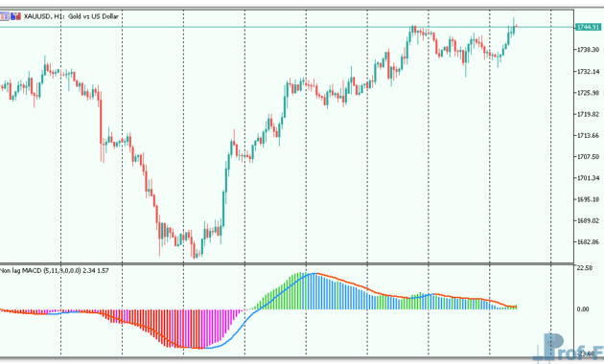The width and height of the screenshot is (604, 364).
Task: Click the 1732.14 price scale value
Action: [588, 72]
